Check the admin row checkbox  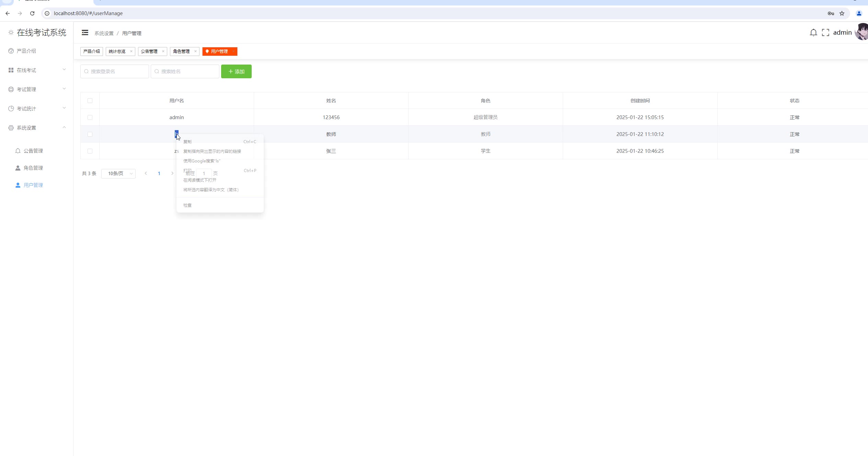coord(90,117)
